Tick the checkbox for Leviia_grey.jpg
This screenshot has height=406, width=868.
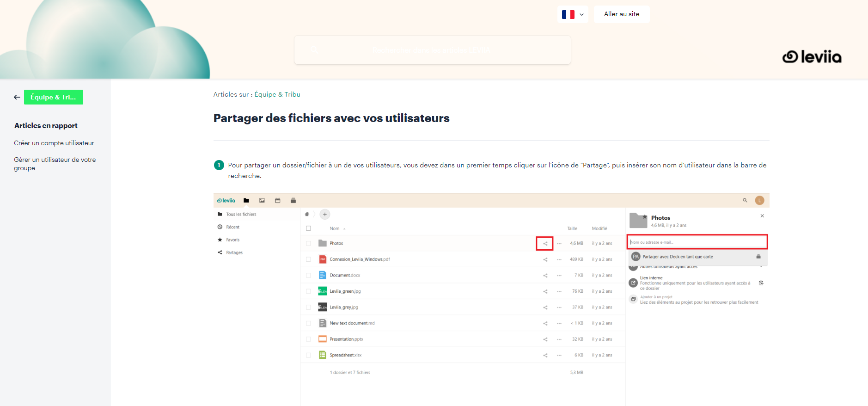308,307
